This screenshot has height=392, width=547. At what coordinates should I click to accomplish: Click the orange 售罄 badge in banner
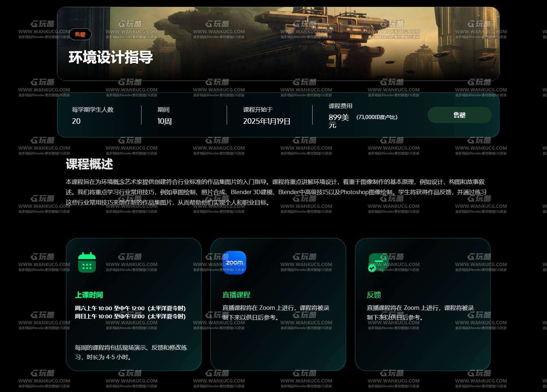pos(80,34)
